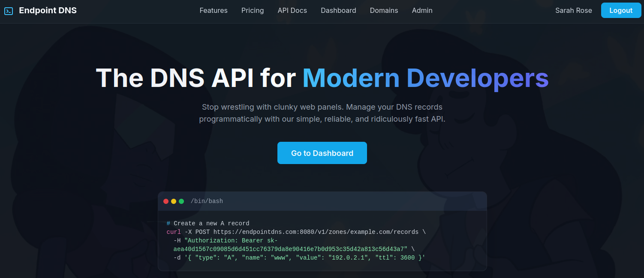Screen dimensions: 644x278
Task: Go to the Endpoint DNS brand home link
Action: click(x=48, y=11)
